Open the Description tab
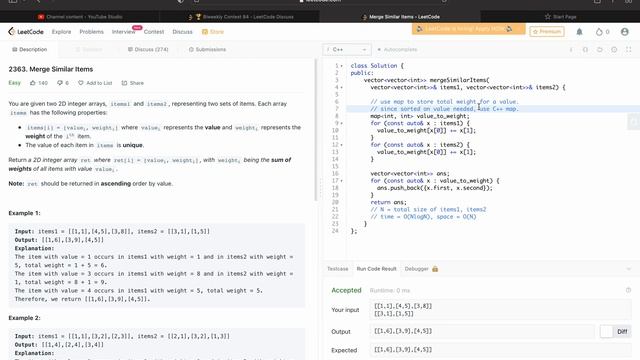This screenshot has height=360, width=640. coord(29,49)
